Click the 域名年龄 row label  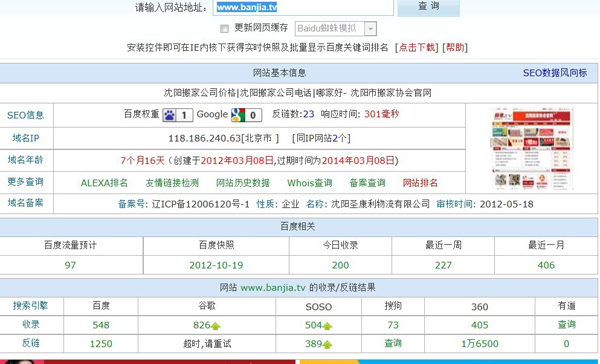click(x=26, y=160)
